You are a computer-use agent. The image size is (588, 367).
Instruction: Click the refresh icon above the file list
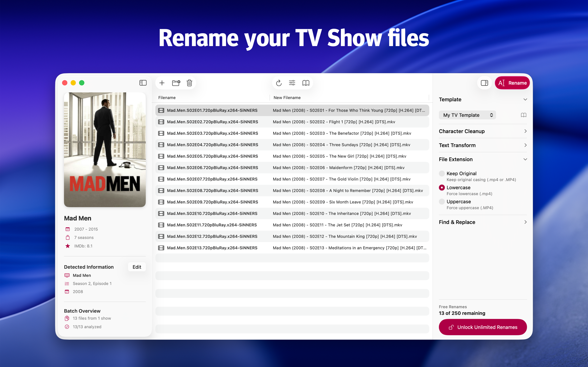tap(279, 83)
